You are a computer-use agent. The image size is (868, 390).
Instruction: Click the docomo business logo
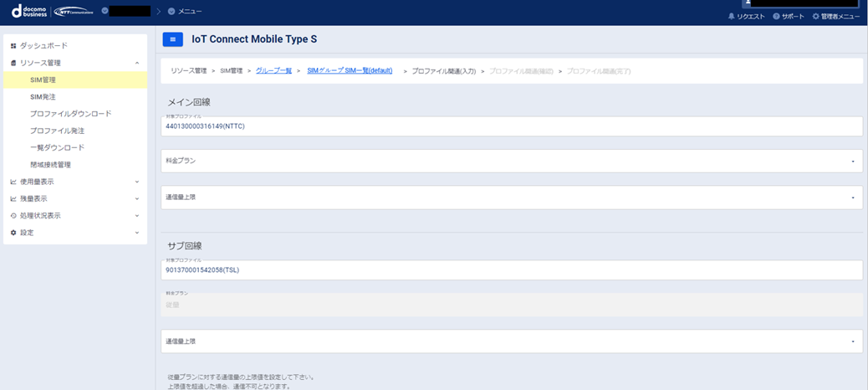tap(29, 11)
